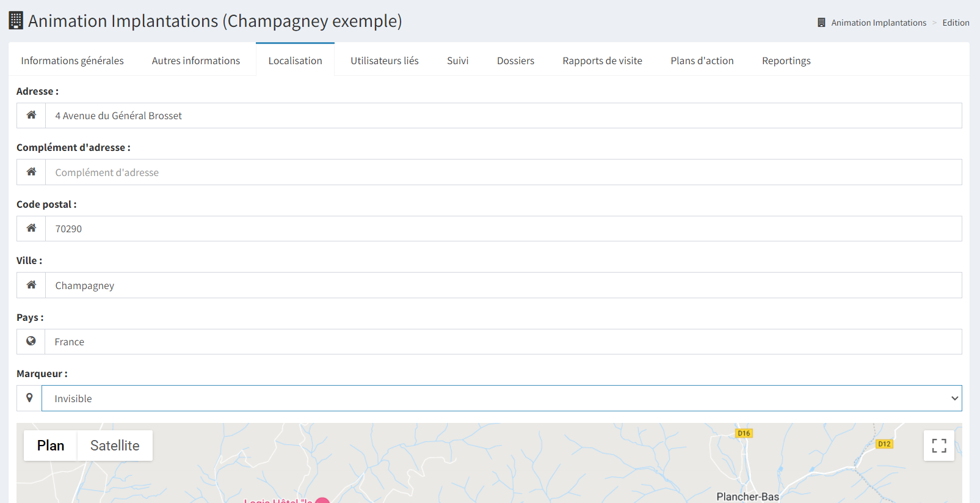
Task: Click the page title Animation Implantations (Champagney exemple)
Action: coord(215,21)
